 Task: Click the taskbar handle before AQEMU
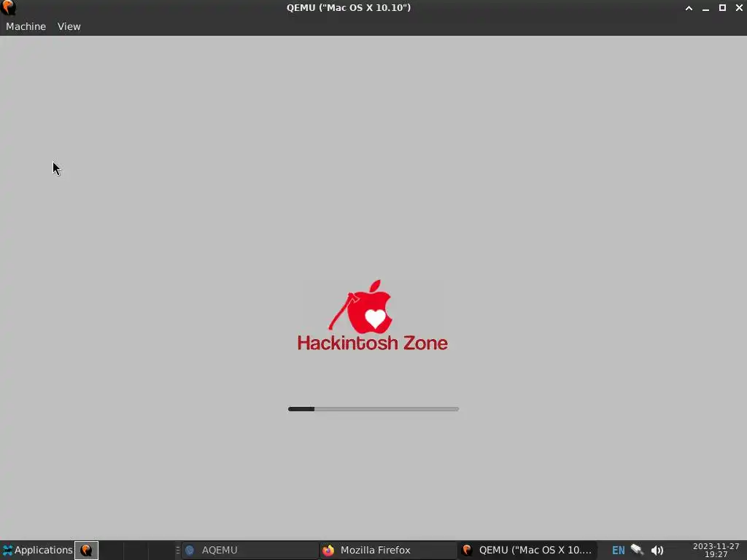click(x=177, y=551)
